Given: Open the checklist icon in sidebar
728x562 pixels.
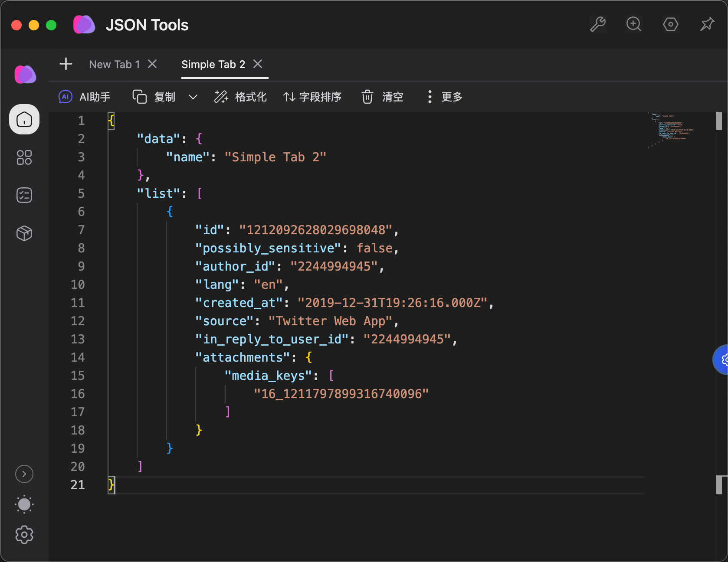Looking at the screenshot, I should [24, 195].
